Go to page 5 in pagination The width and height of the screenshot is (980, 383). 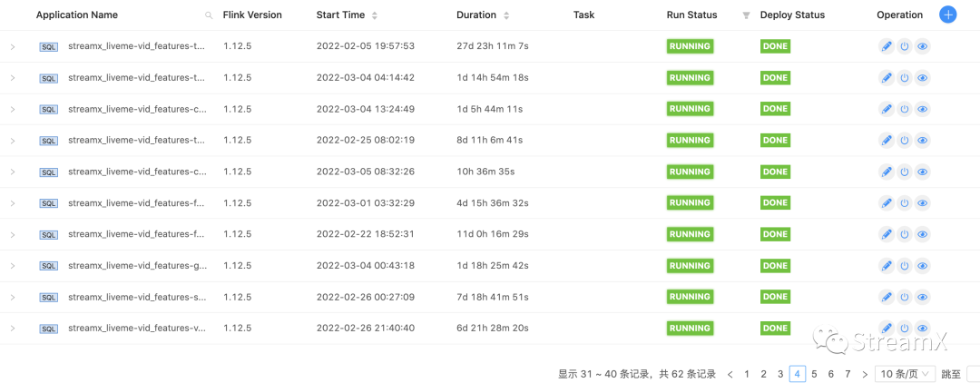click(814, 374)
